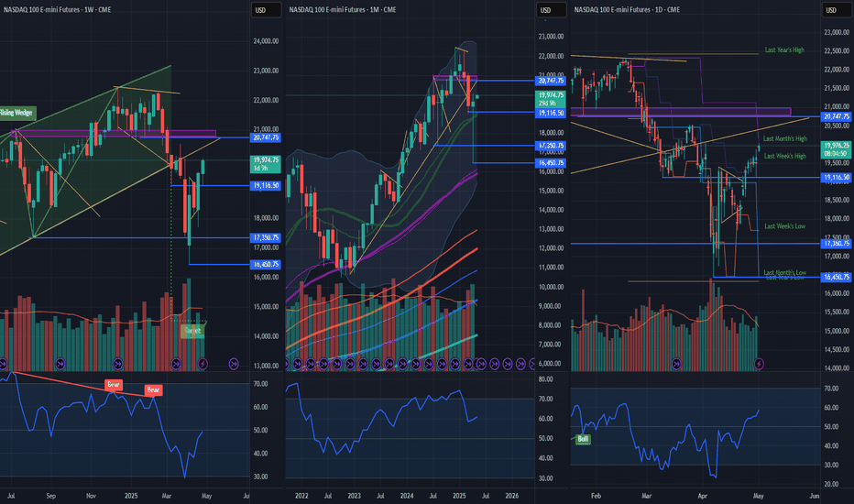The width and height of the screenshot is (854, 504).
Task: Click the 70.00 RSI axis label on the weekly chart
Action: click(x=260, y=384)
